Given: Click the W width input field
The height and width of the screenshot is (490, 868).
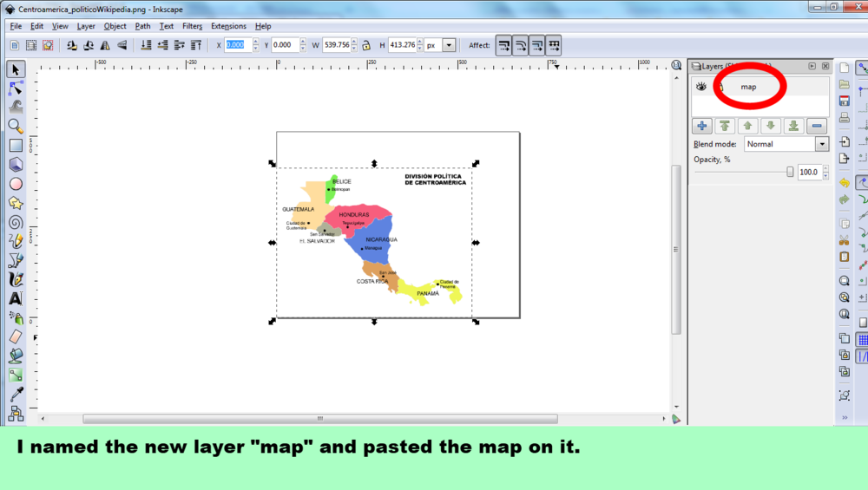Looking at the screenshot, I should coord(337,45).
